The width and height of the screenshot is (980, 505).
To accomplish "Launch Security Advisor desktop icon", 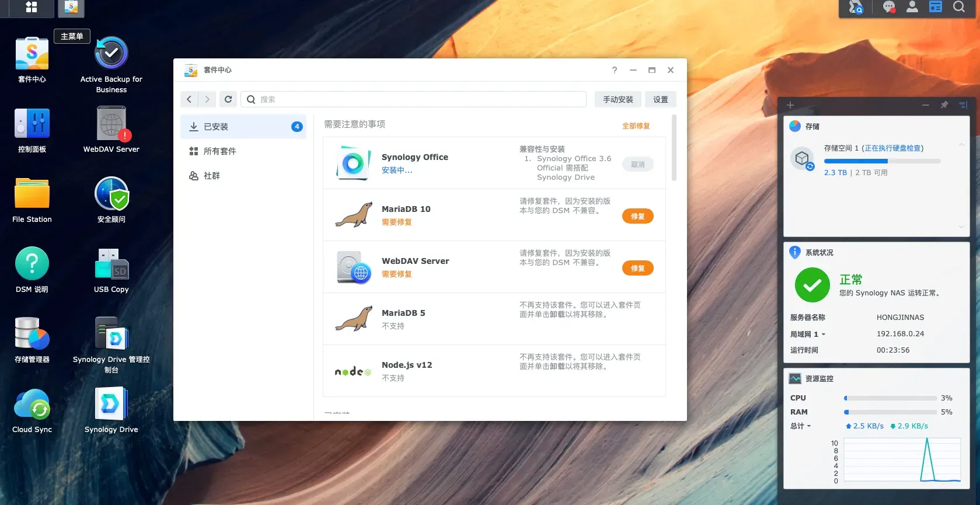I will 111,194.
